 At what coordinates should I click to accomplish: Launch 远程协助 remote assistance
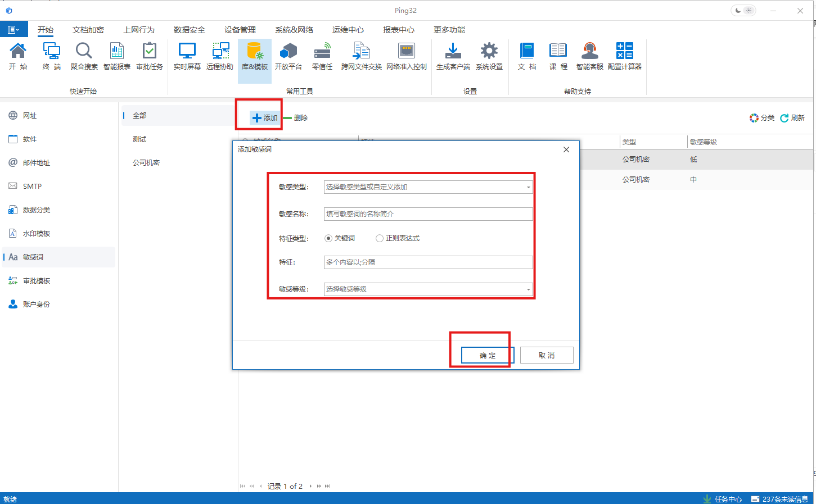tap(220, 56)
